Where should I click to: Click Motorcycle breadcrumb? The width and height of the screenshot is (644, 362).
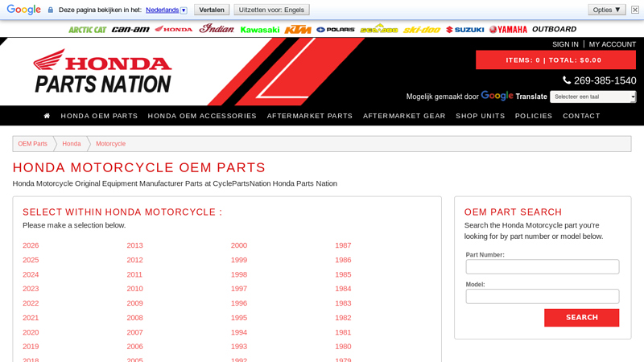[x=110, y=144]
